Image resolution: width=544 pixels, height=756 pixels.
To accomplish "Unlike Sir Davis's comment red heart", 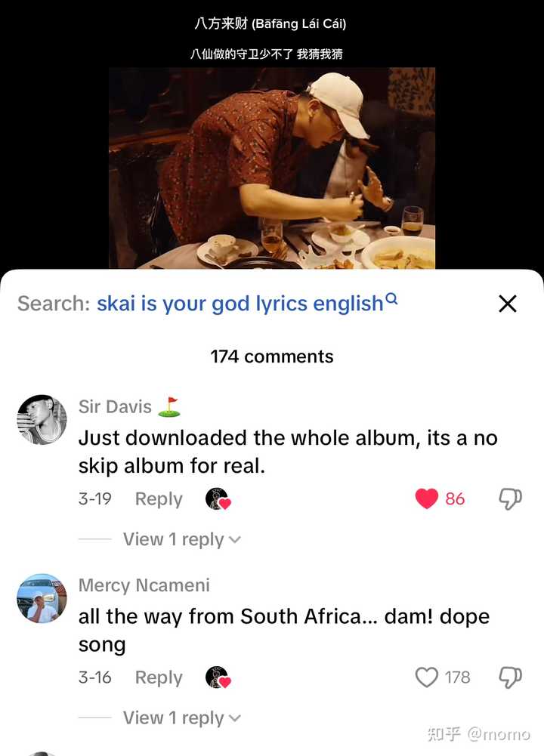I will 426,498.
